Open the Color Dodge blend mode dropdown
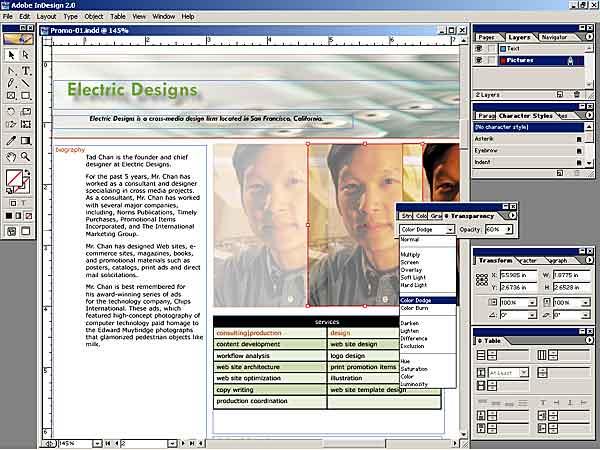Screen dimensions: 600x450 click(x=427, y=229)
